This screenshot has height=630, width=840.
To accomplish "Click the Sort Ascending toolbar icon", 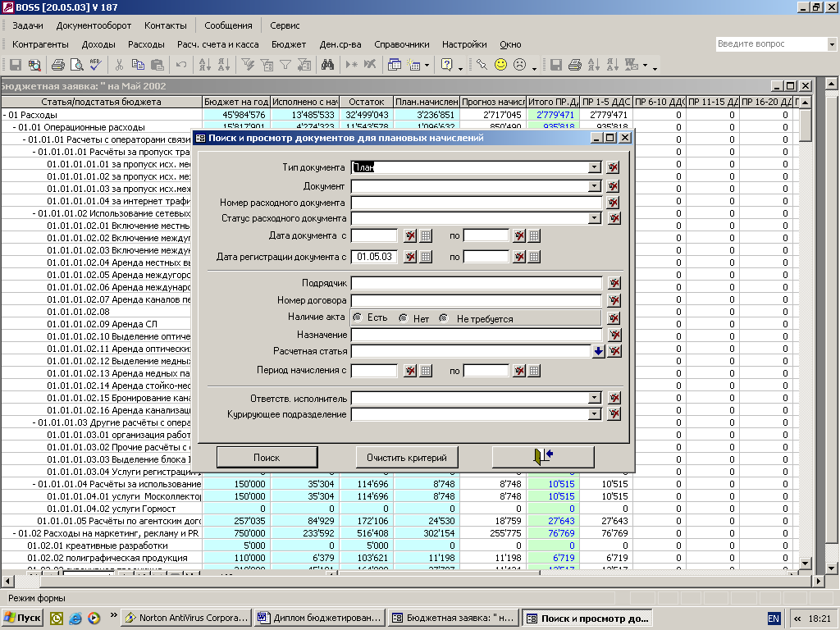I will (204, 65).
